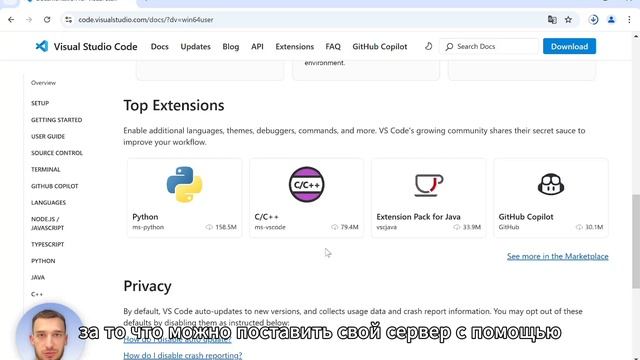
Task: Click the 158.5M download count
Action: (226, 227)
